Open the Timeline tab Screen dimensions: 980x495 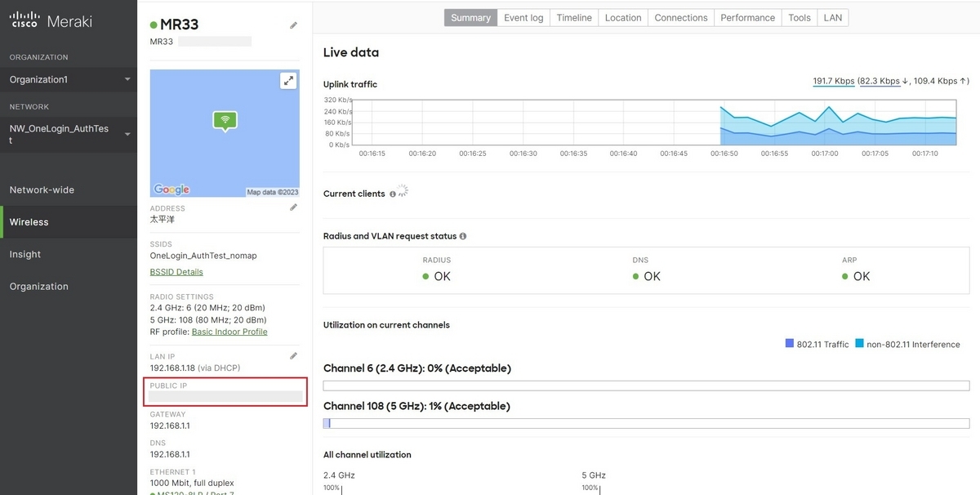pyautogui.click(x=574, y=17)
